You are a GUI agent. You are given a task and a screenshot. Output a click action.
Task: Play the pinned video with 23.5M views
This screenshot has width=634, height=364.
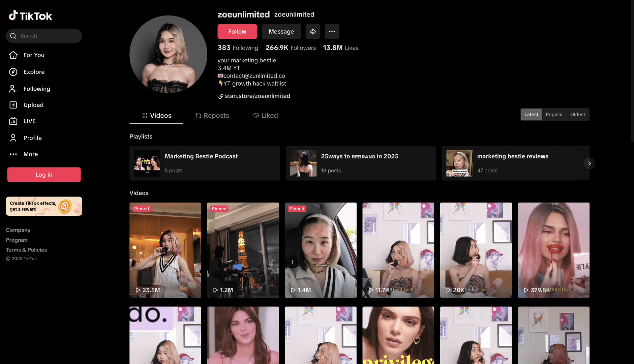click(165, 250)
